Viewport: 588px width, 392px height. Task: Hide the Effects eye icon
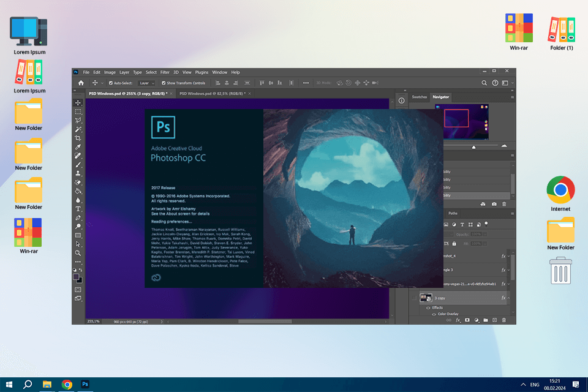click(428, 308)
